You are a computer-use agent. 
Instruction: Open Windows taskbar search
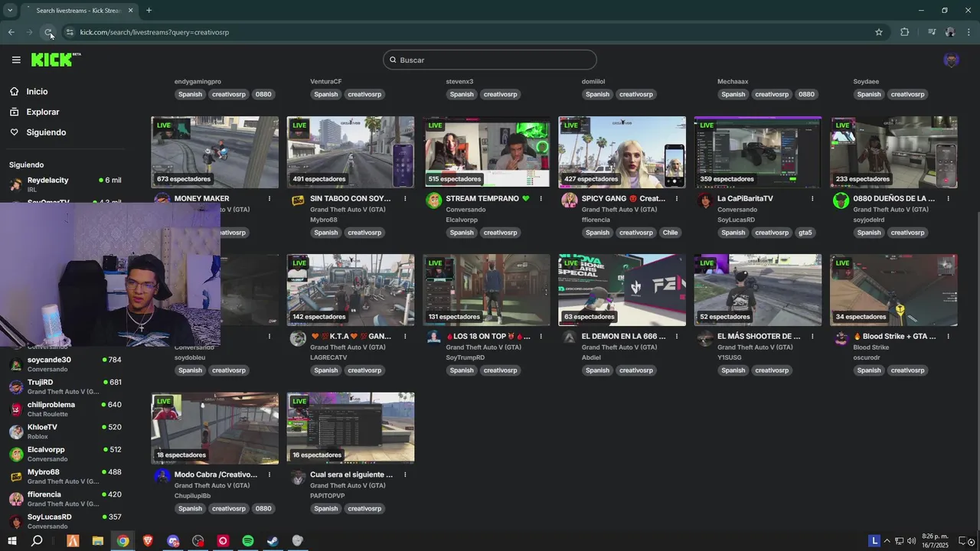click(x=37, y=541)
